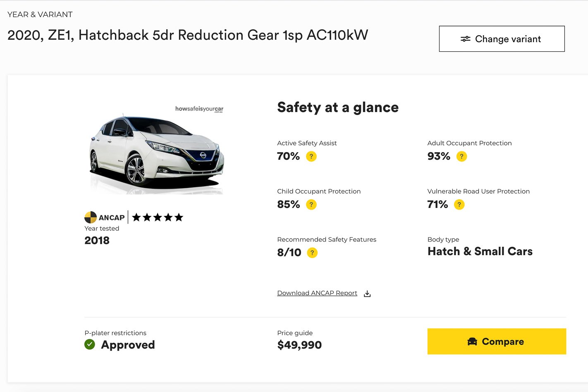Click the car icon on Compare button

pyautogui.click(x=472, y=342)
